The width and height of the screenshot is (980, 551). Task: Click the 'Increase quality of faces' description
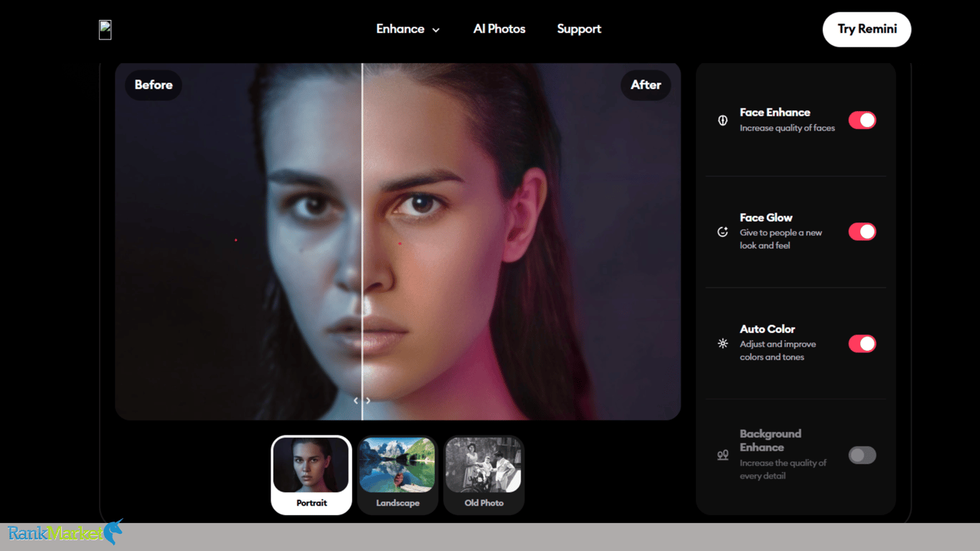click(787, 128)
